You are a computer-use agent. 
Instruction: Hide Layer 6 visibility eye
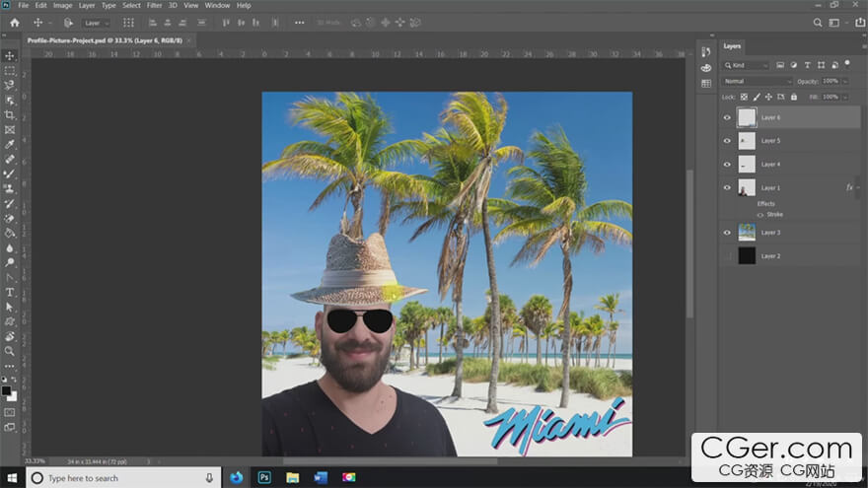(x=728, y=117)
